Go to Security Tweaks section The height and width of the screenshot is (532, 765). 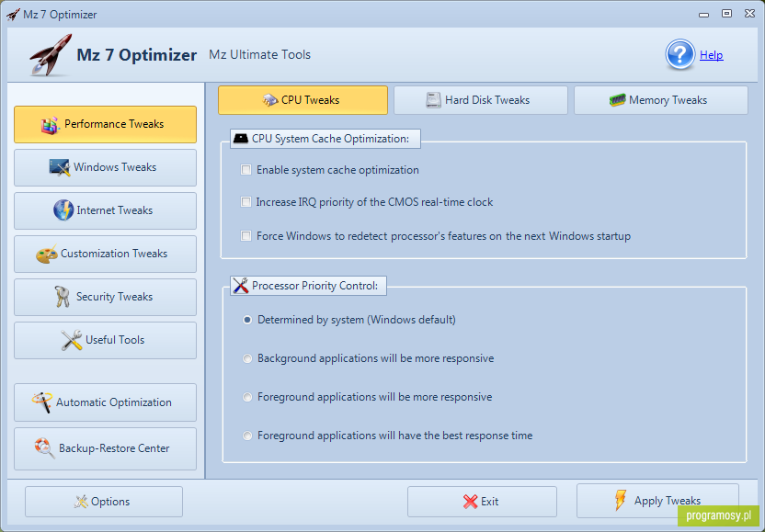point(106,297)
